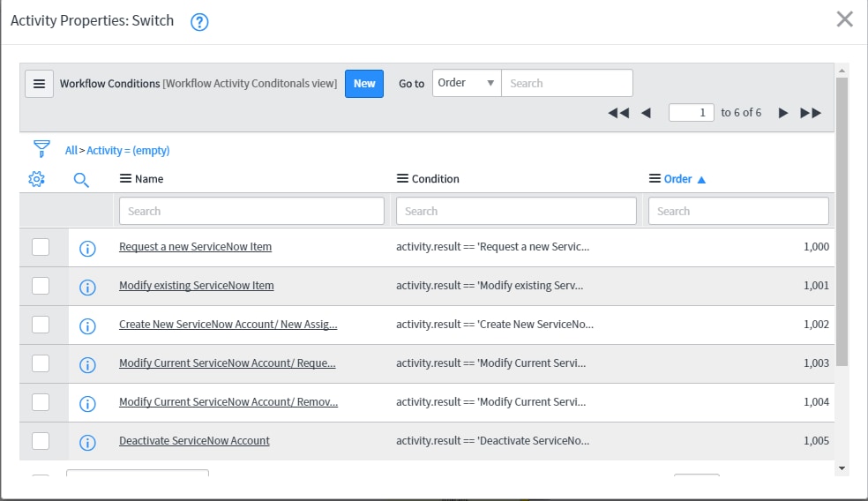Select checkbox for order 1,004 row
868x501 pixels.
(41, 402)
